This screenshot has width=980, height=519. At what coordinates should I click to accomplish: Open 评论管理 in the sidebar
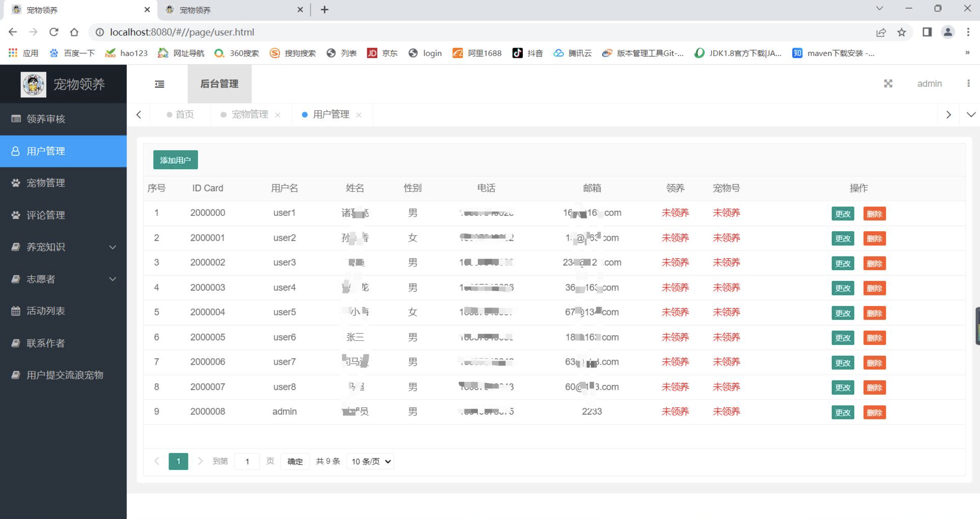63,215
